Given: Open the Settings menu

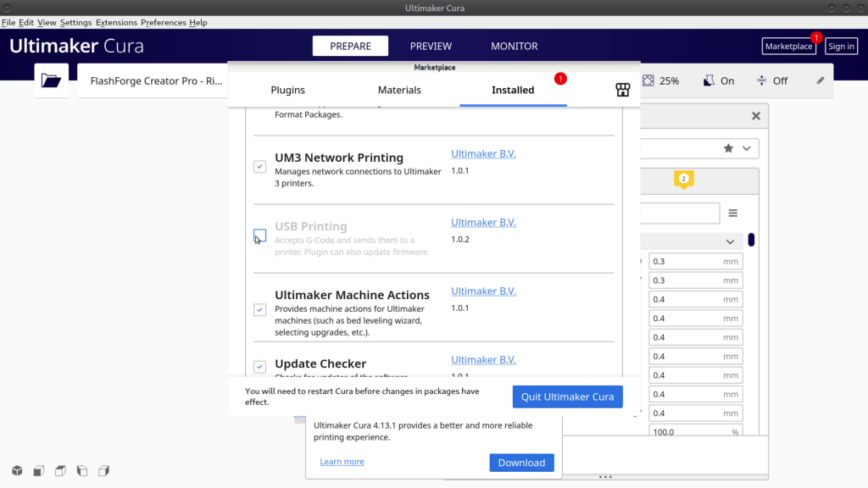Looking at the screenshot, I should point(75,23).
